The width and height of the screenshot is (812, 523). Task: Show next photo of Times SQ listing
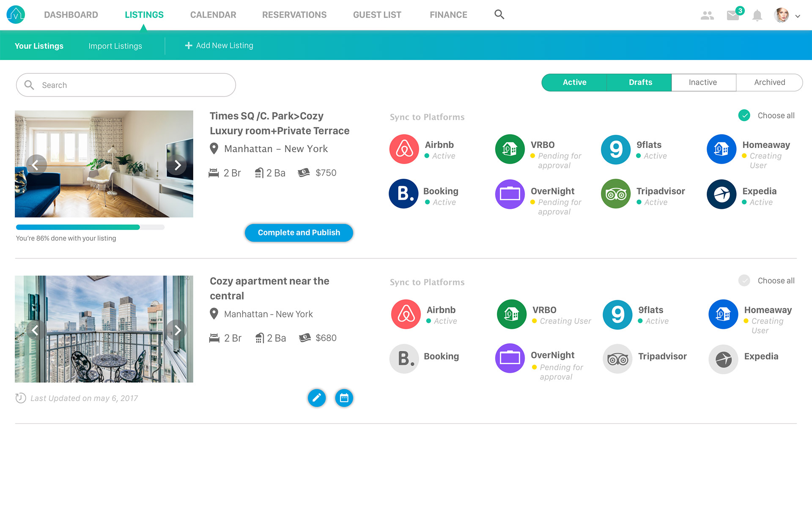tap(177, 165)
